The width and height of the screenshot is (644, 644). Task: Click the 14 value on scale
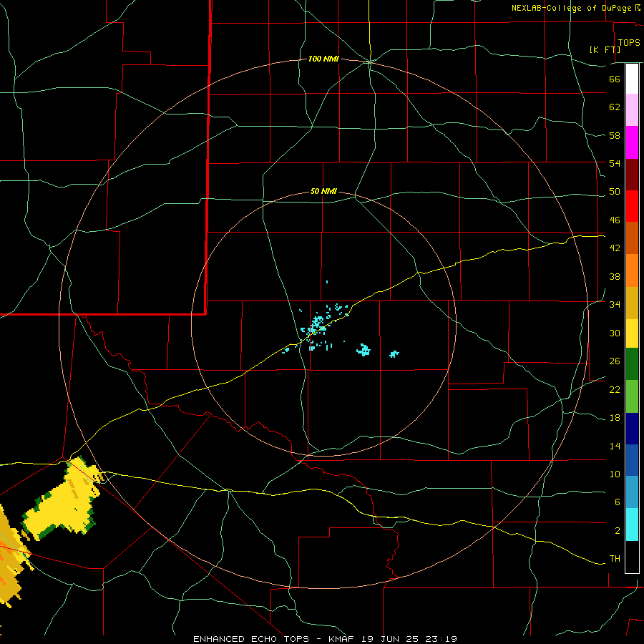(615, 446)
